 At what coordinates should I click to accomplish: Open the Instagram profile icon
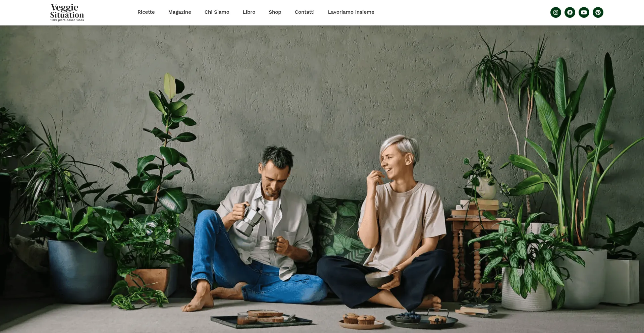[x=556, y=12]
